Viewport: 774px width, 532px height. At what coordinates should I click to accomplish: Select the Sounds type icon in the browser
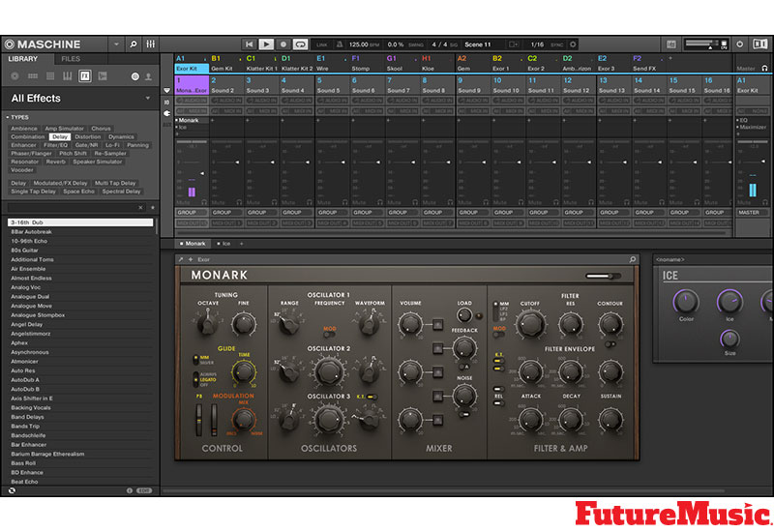coord(50,76)
